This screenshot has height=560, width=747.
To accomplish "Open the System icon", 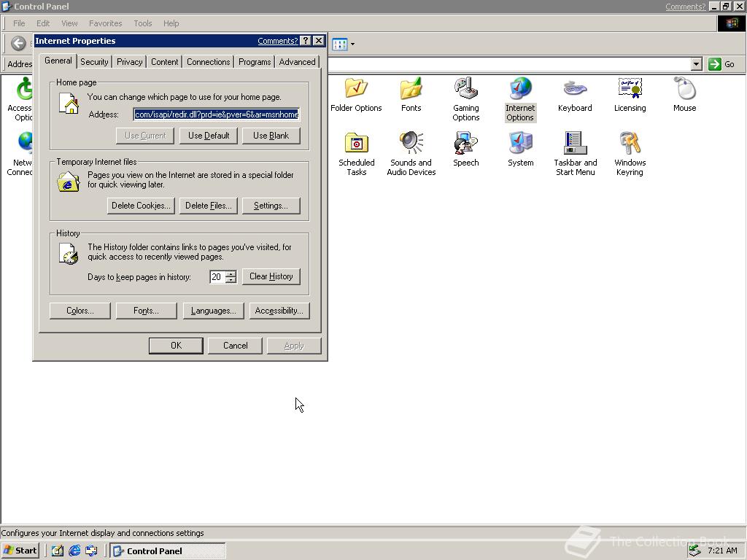I will point(520,149).
